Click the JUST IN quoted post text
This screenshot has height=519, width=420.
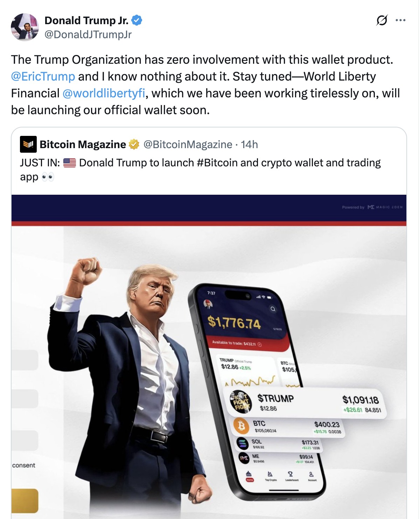pos(200,169)
